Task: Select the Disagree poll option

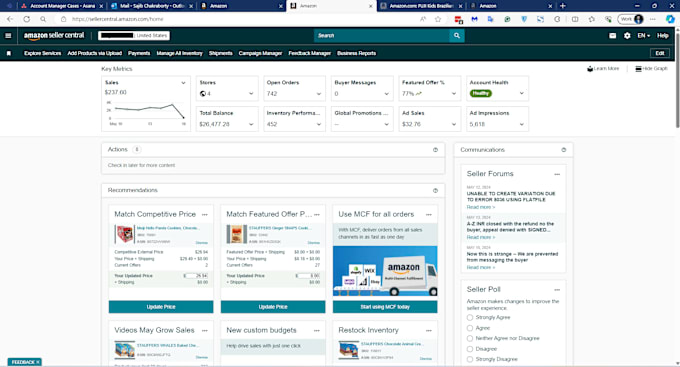Action: click(470, 349)
